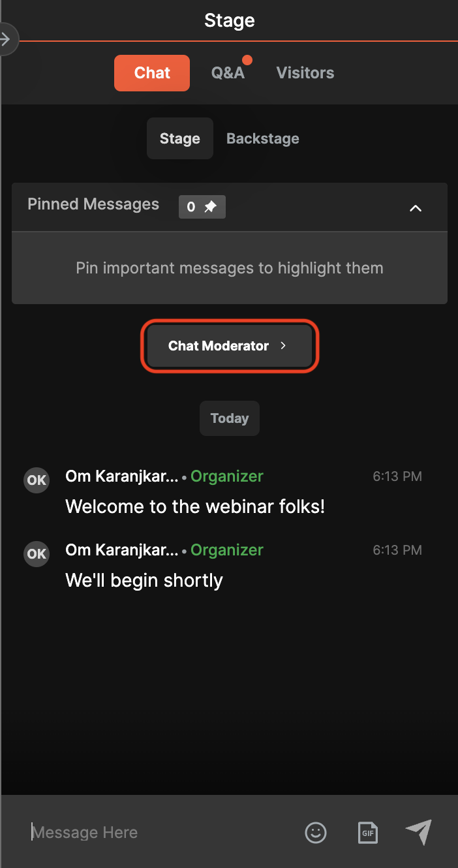Click the OK avatar beside the second message
The image size is (458, 868).
point(36,553)
